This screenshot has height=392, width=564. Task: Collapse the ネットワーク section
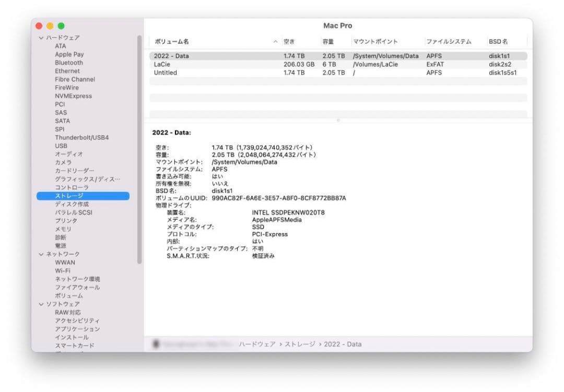tap(41, 254)
